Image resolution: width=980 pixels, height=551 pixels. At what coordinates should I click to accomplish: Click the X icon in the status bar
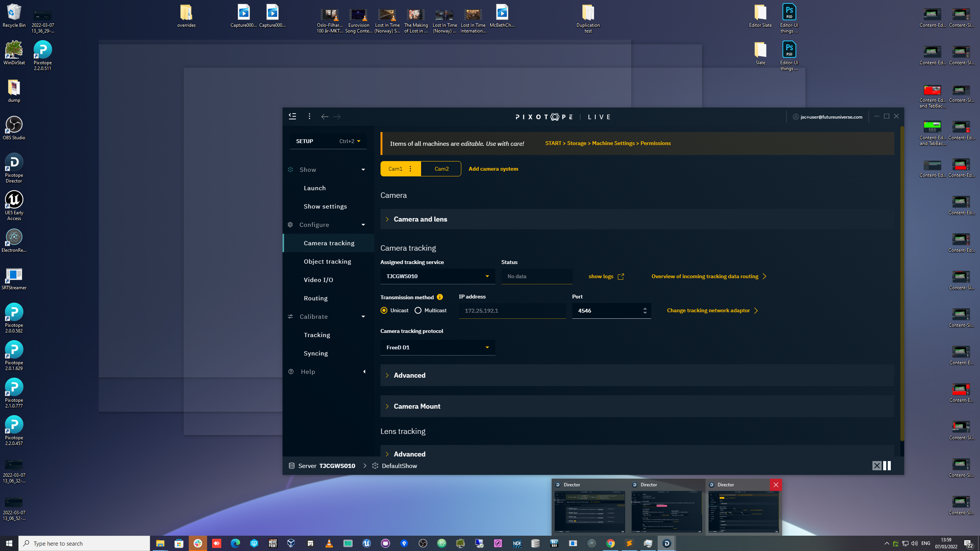point(877,466)
